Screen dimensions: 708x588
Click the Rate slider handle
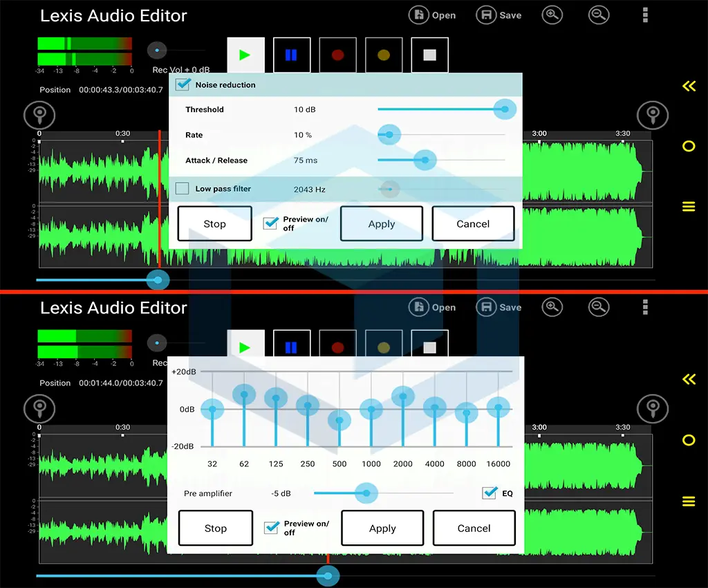389,135
